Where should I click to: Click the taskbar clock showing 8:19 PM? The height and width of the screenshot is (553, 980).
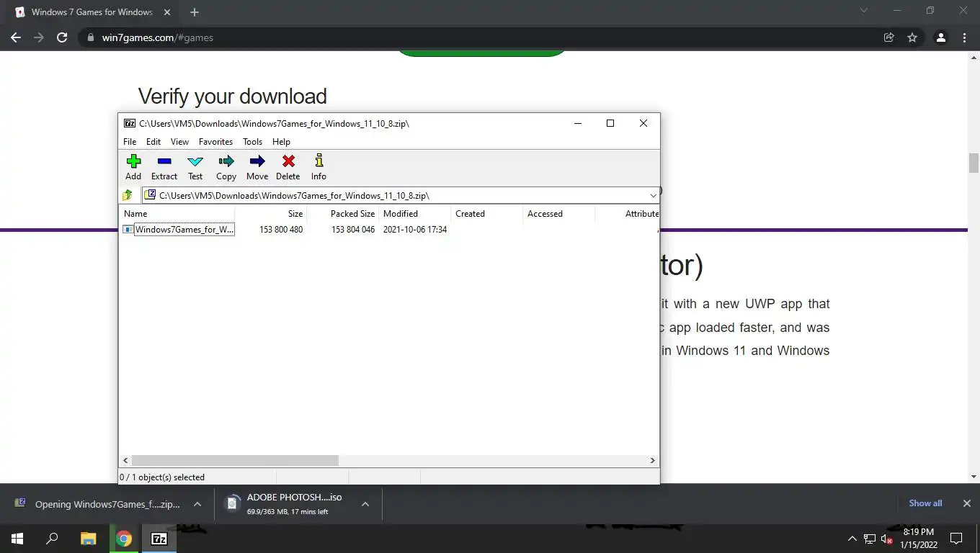918,539
